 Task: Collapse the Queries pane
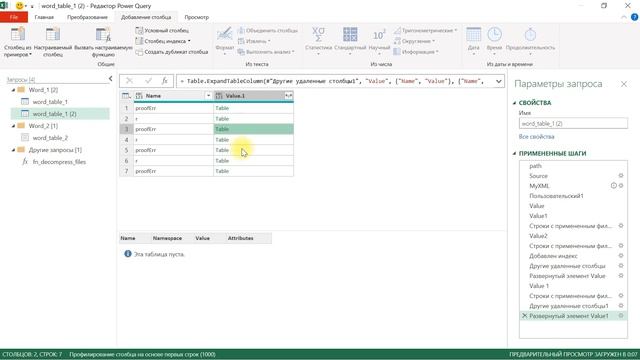[x=110, y=79]
